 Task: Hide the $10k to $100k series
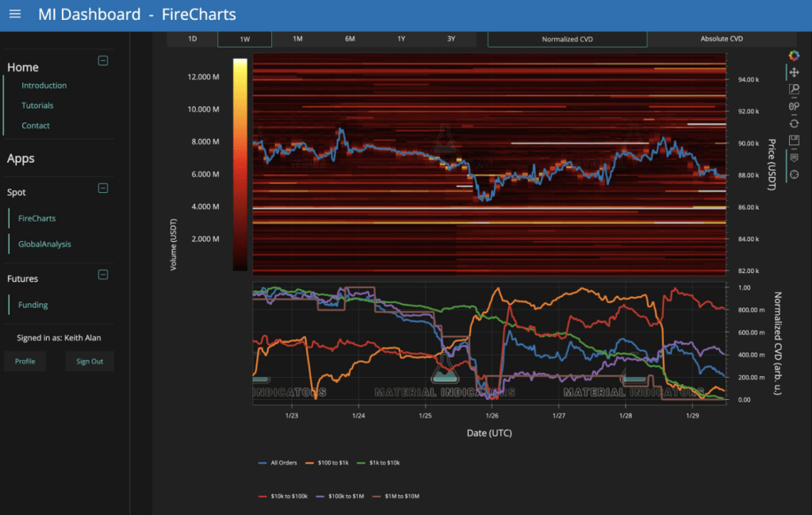[290, 495]
